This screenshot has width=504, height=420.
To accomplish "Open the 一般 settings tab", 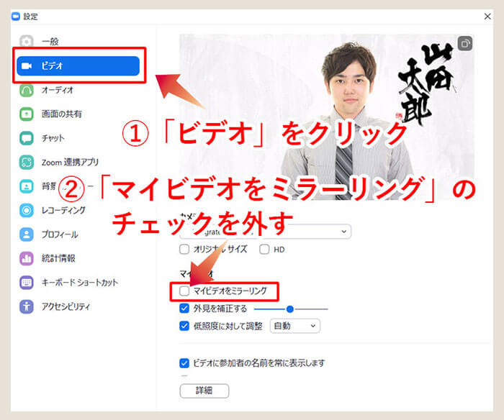I will tap(50, 42).
